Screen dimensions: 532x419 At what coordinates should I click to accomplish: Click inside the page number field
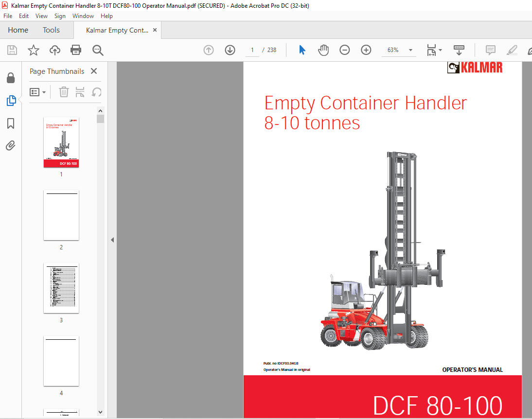252,50
